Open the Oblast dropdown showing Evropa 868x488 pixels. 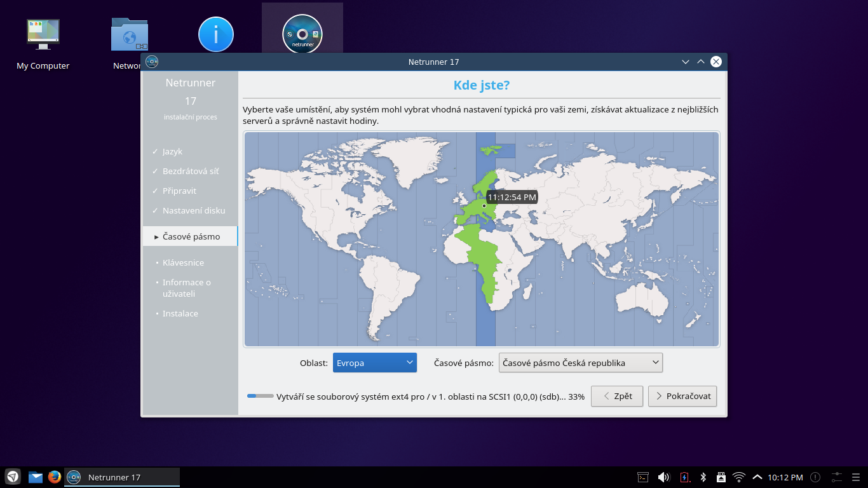(x=375, y=363)
